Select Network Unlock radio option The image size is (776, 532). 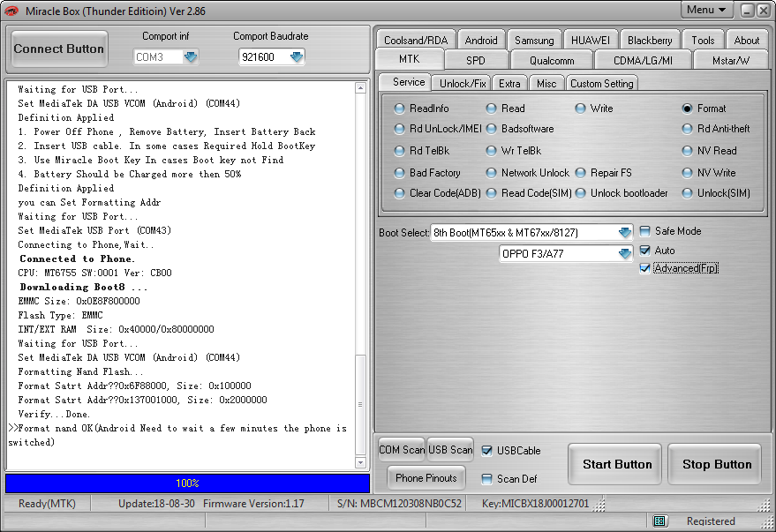pos(491,173)
